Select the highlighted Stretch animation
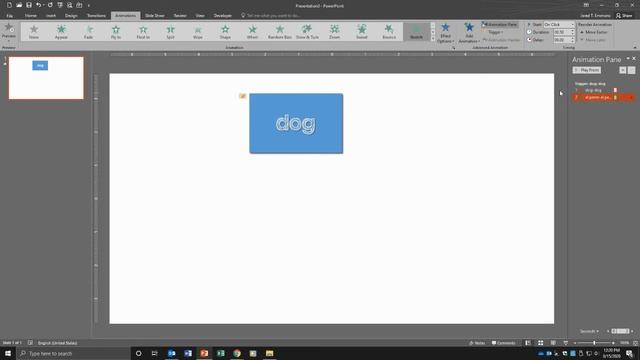Viewport: 640px width, 360px height. coord(417,32)
